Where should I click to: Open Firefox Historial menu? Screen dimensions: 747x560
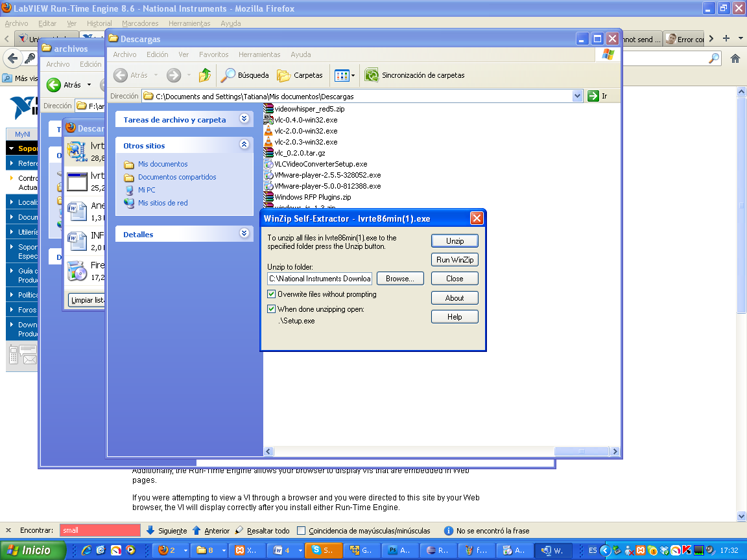tap(99, 23)
